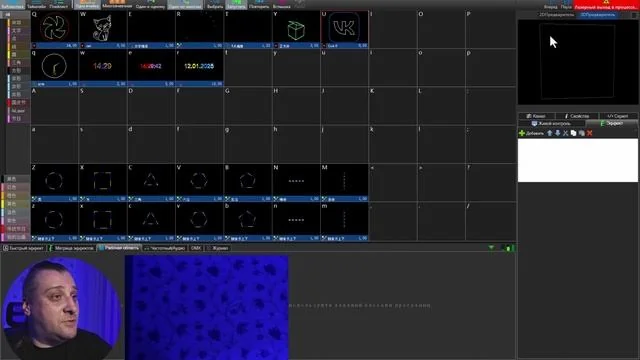Toggle the Вспышка toolbar button
The image size is (640, 360).
coord(282,4)
